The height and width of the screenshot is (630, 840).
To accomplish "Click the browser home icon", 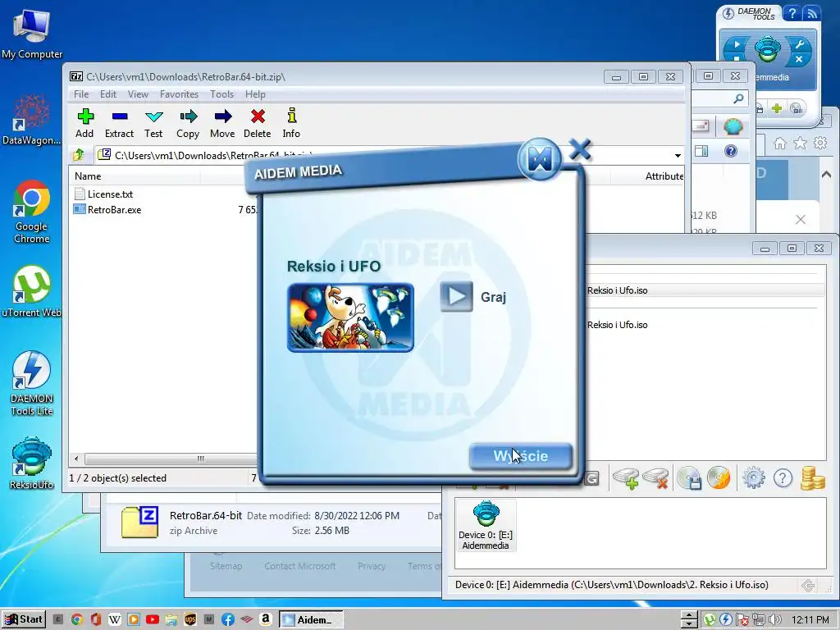I will pyautogui.click(x=780, y=143).
